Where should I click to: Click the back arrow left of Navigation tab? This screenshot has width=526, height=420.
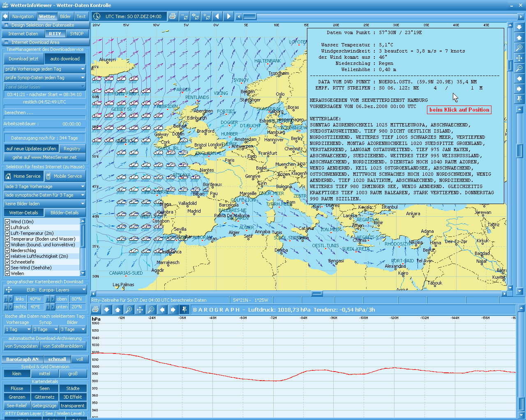pyautogui.click(x=5, y=16)
